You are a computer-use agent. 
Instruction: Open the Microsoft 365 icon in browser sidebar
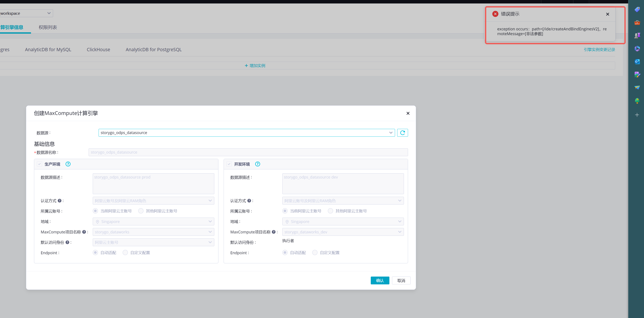pyautogui.click(x=637, y=49)
